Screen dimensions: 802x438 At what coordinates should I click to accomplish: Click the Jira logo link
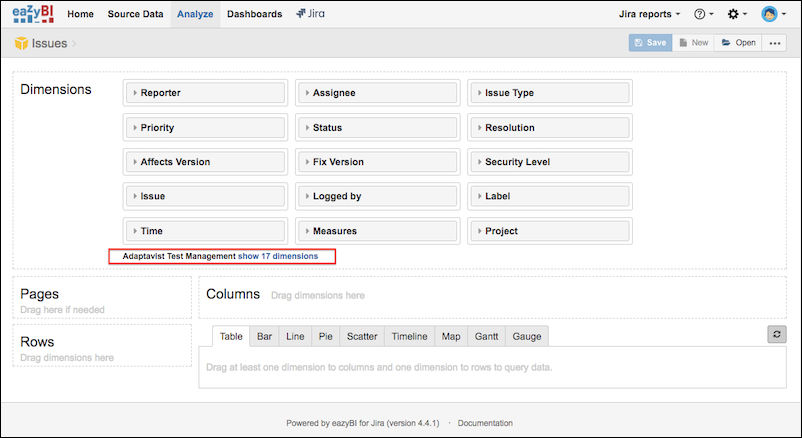coord(314,15)
